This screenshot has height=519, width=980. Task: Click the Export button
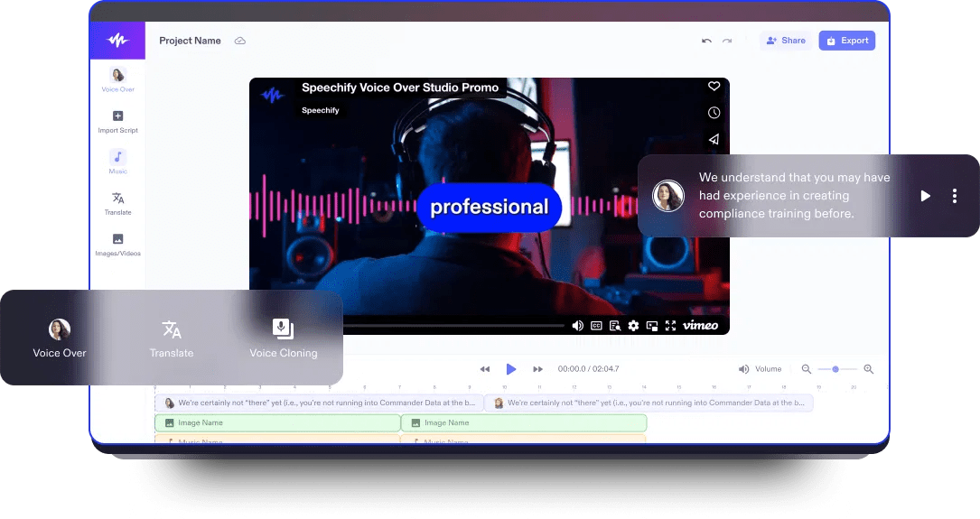847,41
